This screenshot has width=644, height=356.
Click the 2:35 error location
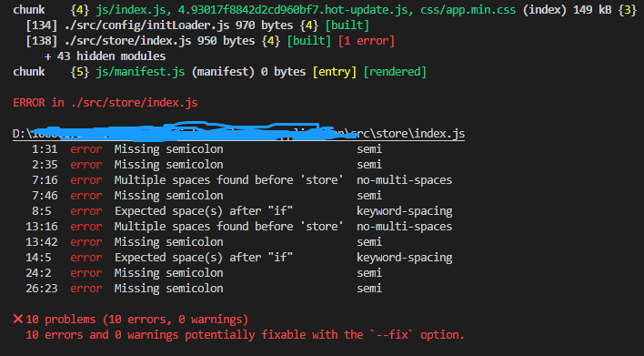tap(45, 165)
